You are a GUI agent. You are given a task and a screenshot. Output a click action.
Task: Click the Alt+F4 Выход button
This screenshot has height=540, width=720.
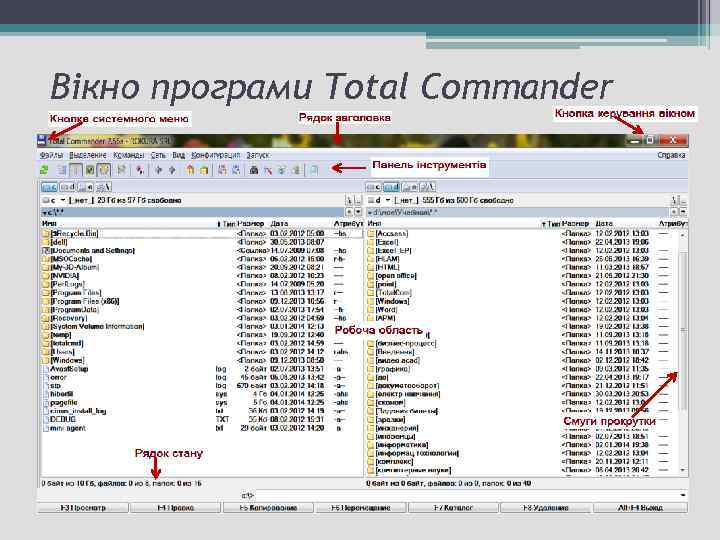click(641, 508)
